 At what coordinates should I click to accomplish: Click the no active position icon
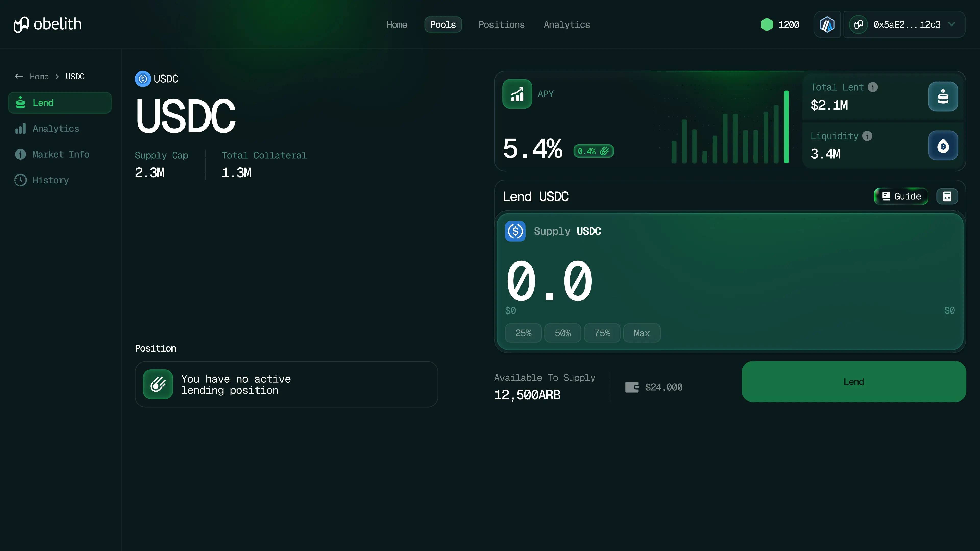[158, 384]
